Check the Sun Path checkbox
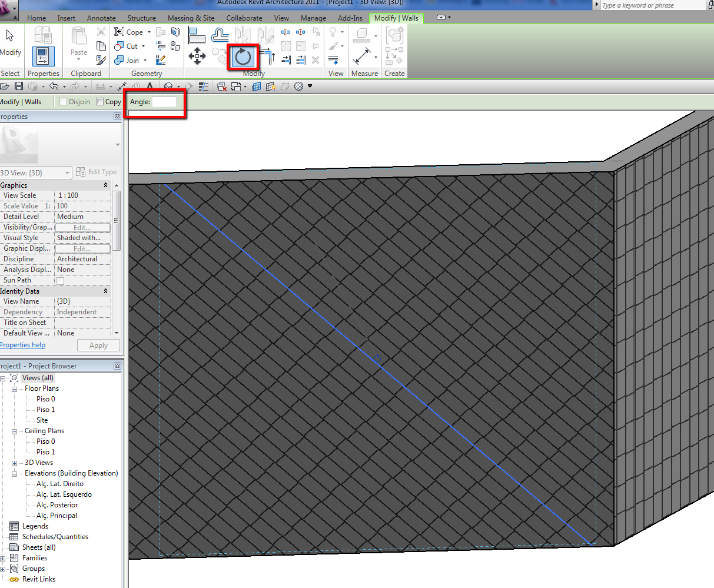The width and height of the screenshot is (714, 588). click(60, 281)
